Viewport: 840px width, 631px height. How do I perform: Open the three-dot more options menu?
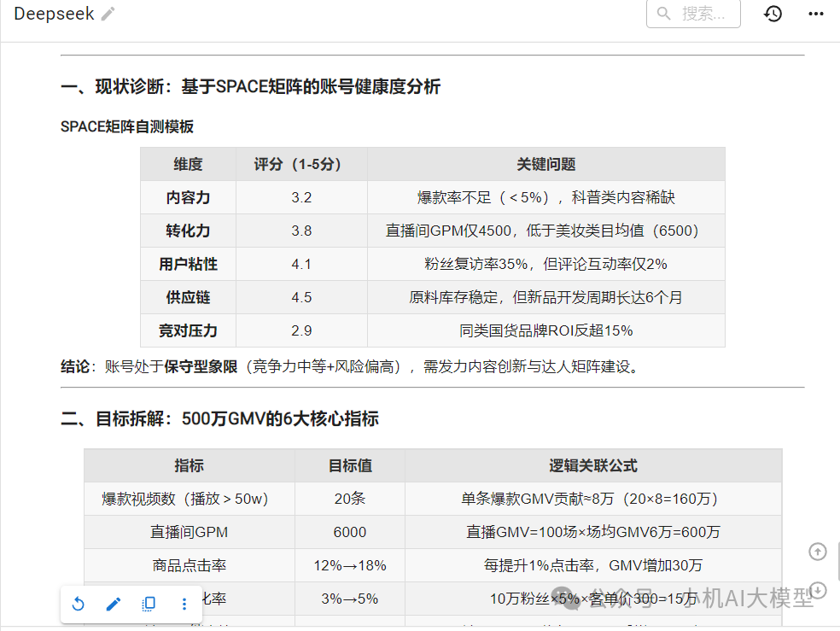click(x=815, y=14)
